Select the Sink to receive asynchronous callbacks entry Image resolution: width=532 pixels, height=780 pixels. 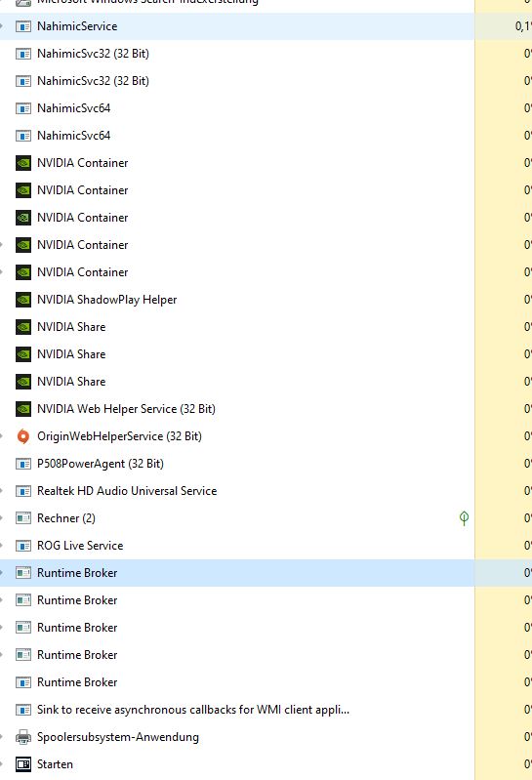click(x=193, y=710)
